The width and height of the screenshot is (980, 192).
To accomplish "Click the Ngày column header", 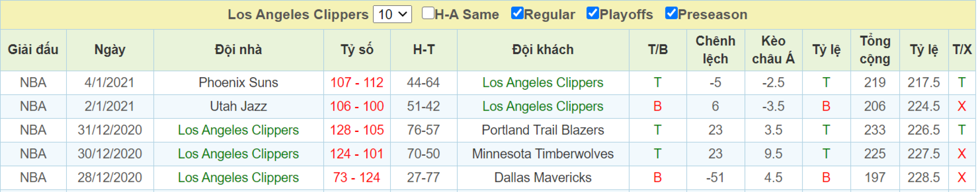I will [110, 50].
